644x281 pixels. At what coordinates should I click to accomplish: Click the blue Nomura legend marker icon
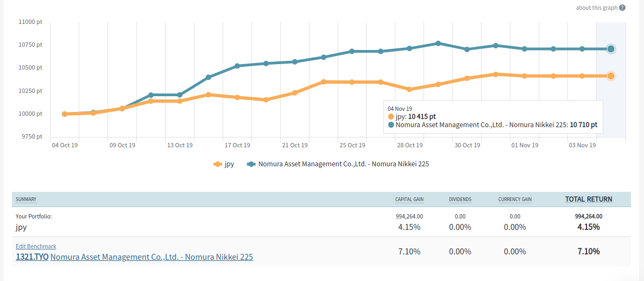(251, 164)
